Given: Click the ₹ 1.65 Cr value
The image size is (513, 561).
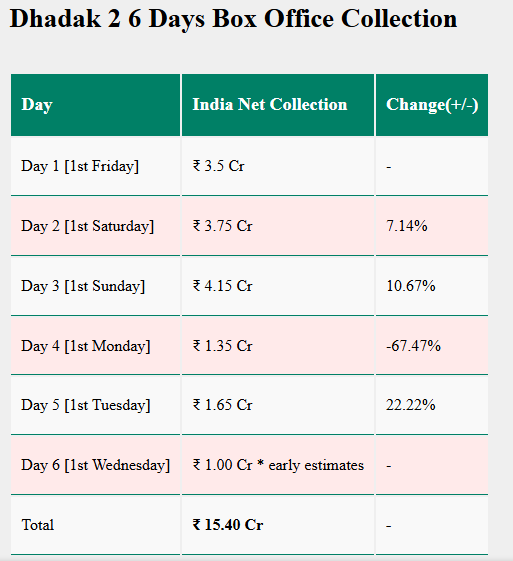Looking at the screenshot, I should click(x=223, y=405).
